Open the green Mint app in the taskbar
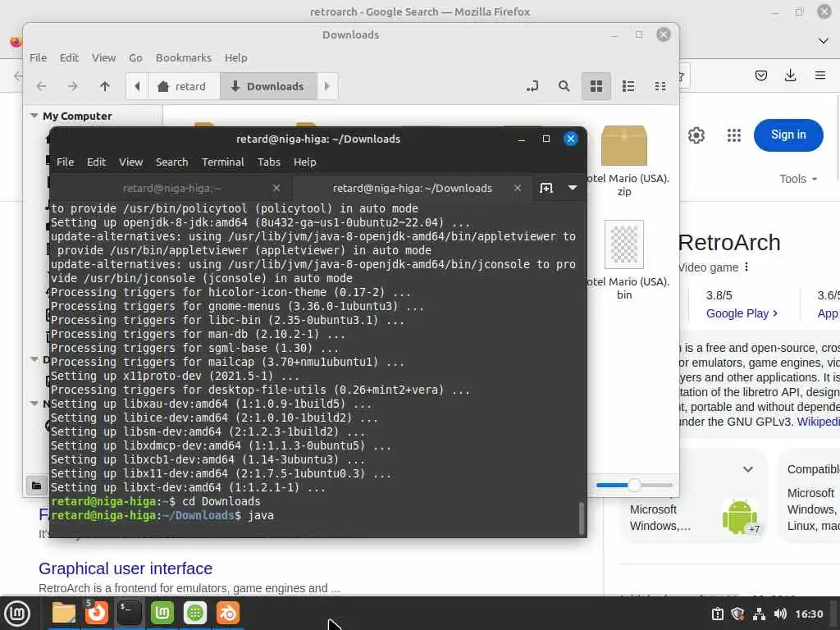This screenshot has height=630, width=840. (x=162, y=613)
